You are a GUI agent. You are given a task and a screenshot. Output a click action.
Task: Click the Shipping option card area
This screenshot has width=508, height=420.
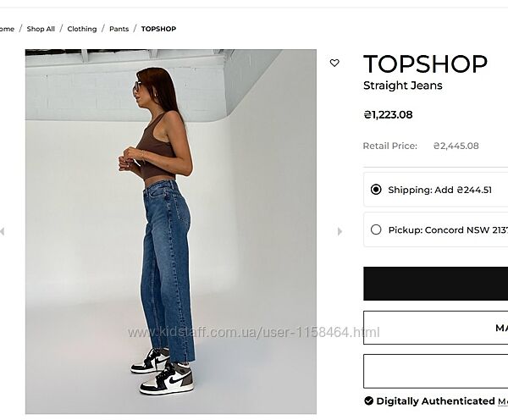[x=435, y=190]
